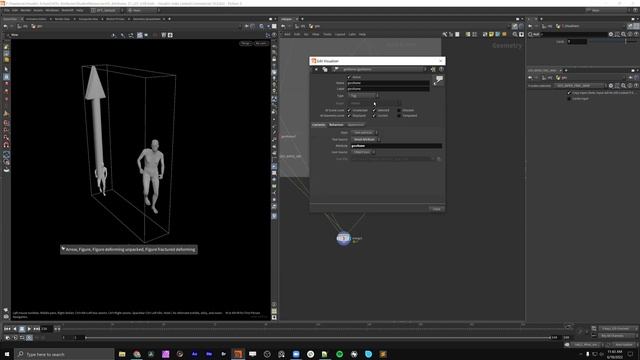
Task: Open the Style dropdown in Edit Visualizer
Action: tap(364, 132)
